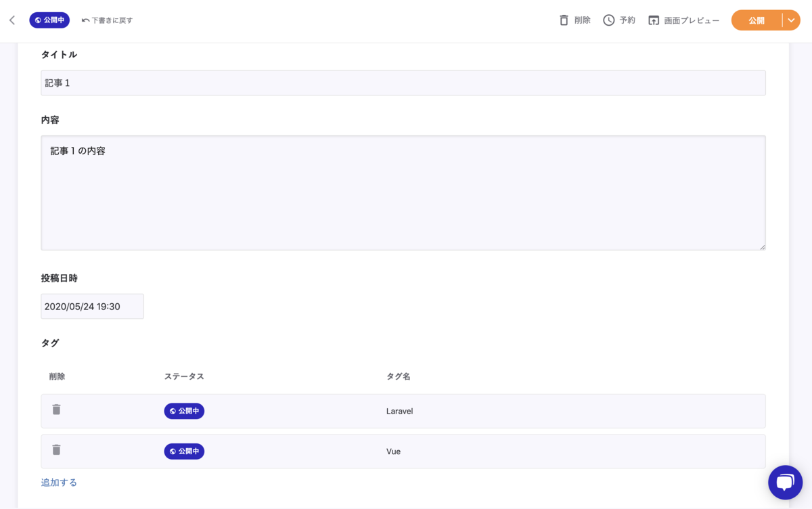This screenshot has height=509, width=812.
Task: Select the Laravel tag name text
Action: (x=399, y=411)
